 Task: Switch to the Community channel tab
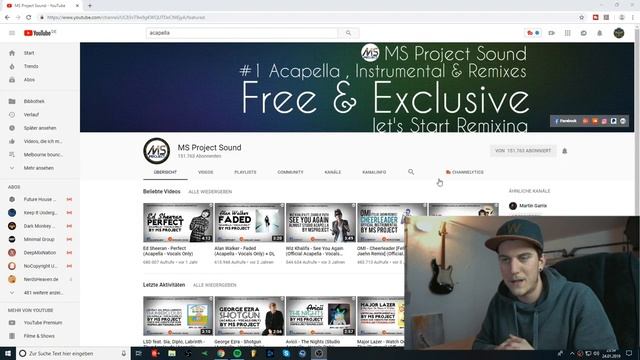(290, 172)
